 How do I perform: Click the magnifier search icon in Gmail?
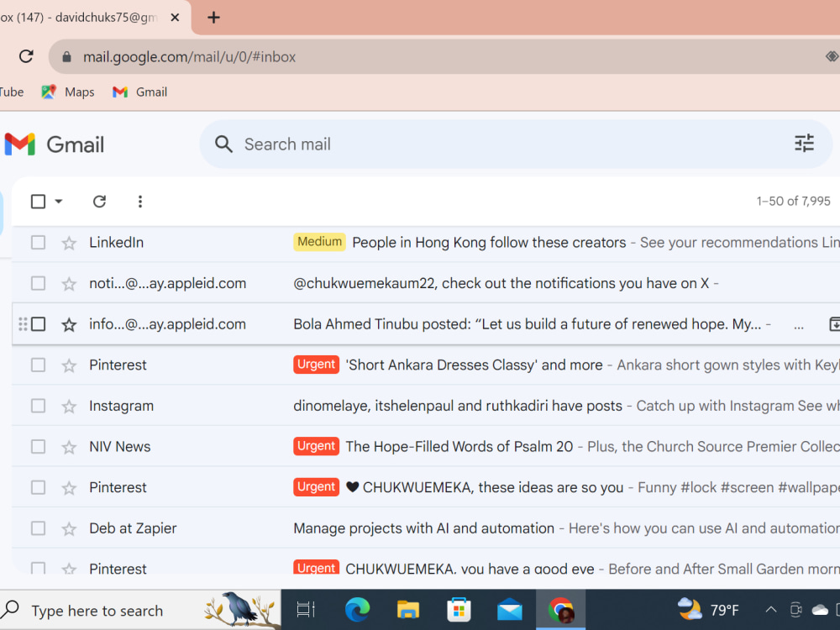(223, 144)
